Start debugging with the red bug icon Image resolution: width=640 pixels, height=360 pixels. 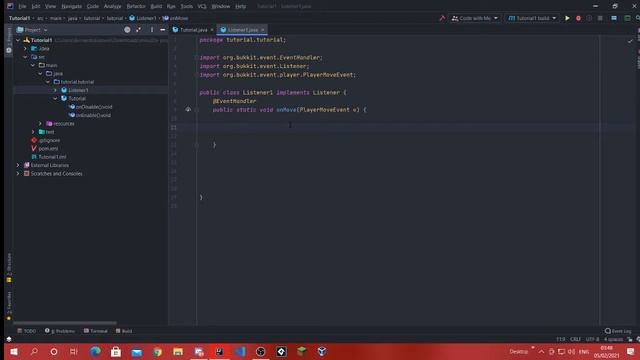click(x=578, y=18)
